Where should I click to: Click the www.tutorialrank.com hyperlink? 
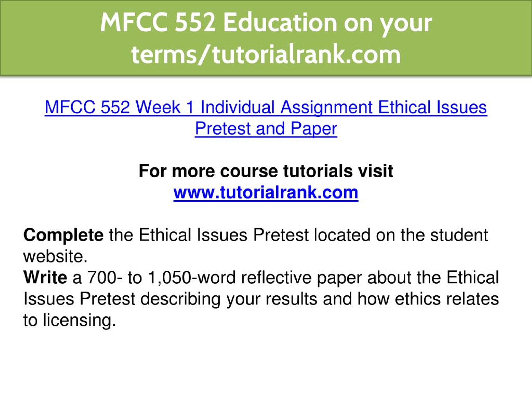coord(266,192)
